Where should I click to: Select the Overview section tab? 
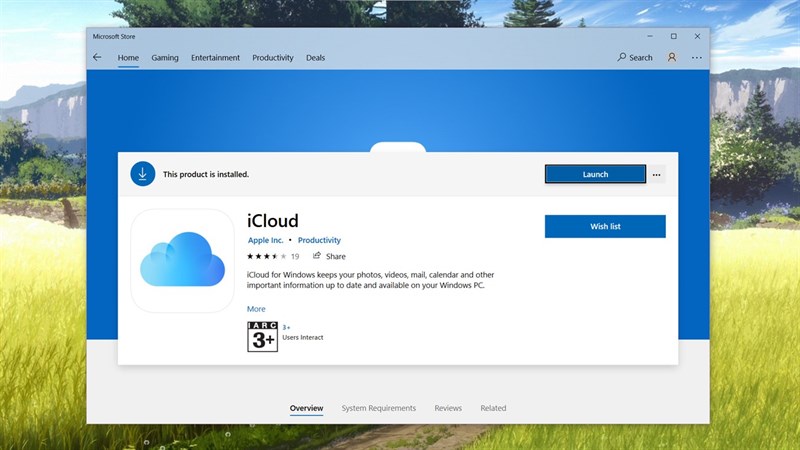pyautogui.click(x=306, y=408)
